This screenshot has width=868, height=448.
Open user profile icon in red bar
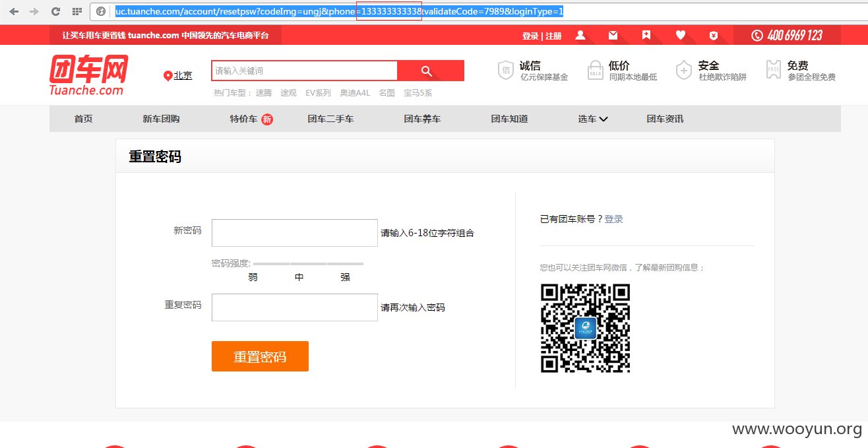point(580,35)
